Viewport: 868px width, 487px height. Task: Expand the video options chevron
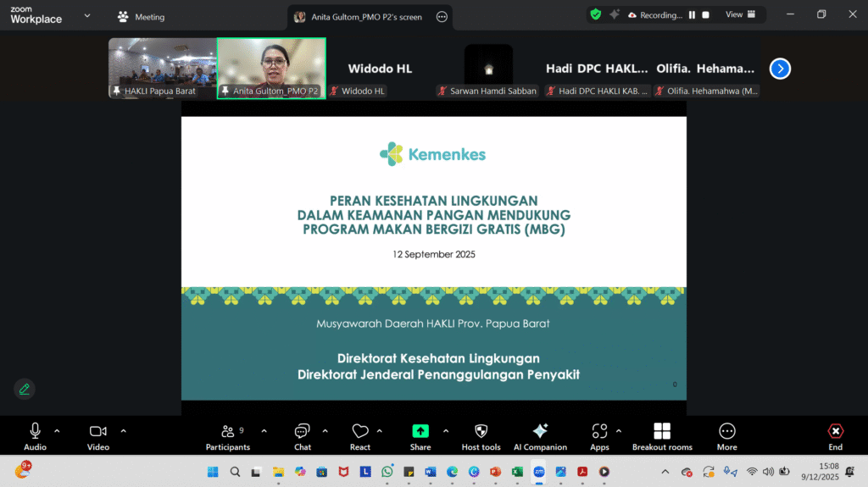click(x=124, y=430)
